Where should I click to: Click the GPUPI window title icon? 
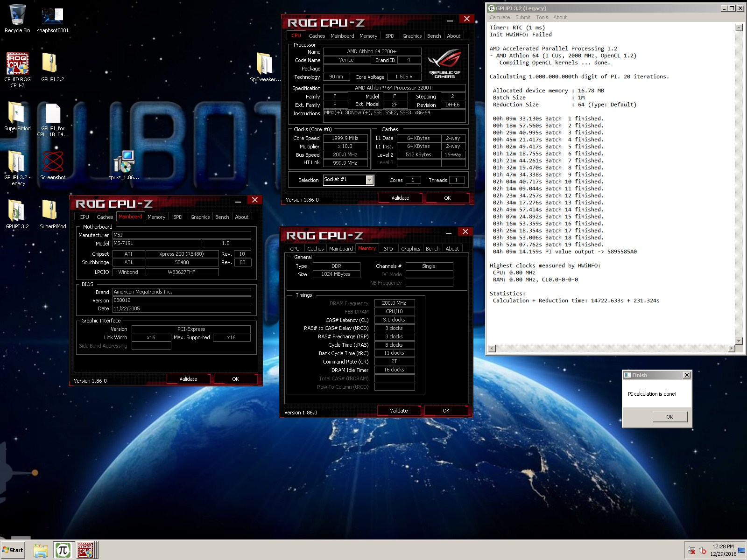491,8
